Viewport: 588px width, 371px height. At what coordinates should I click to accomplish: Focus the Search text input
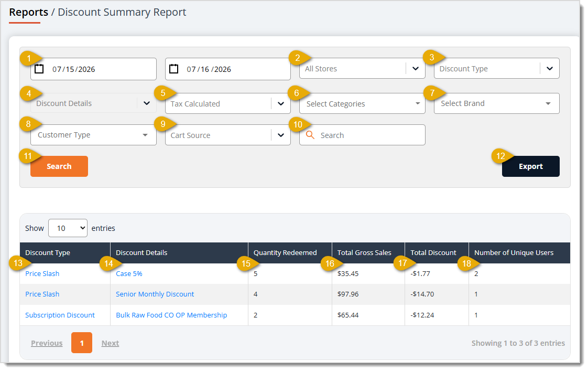click(362, 135)
